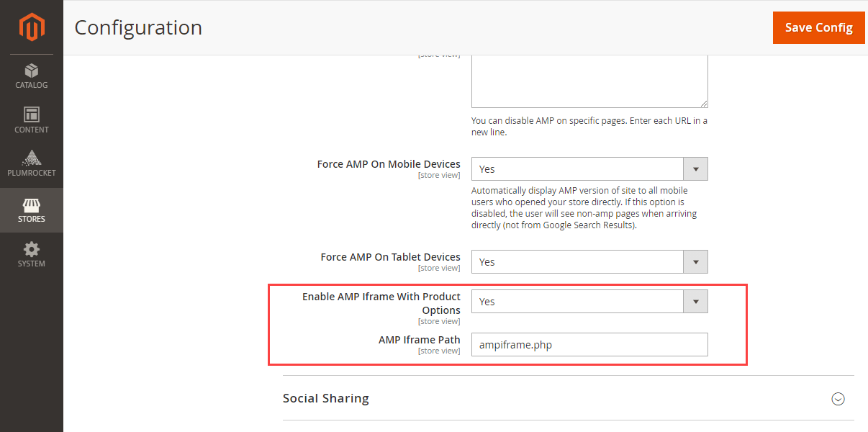Open the System sidebar menu
This screenshot has width=868, height=432.
(x=32, y=255)
